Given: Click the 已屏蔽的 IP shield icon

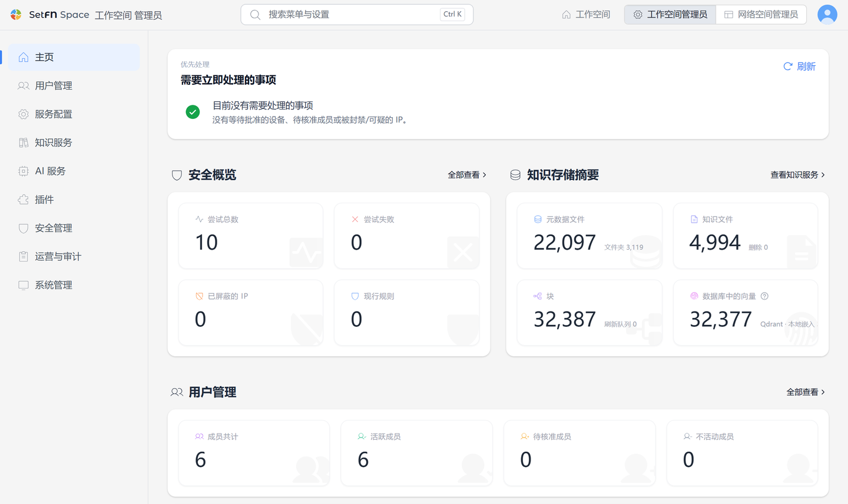Looking at the screenshot, I should [x=199, y=296].
